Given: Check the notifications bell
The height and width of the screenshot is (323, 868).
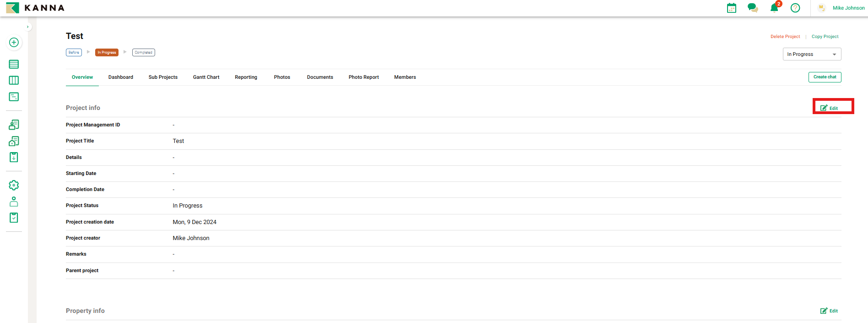Looking at the screenshot, I should pos(774,8).
